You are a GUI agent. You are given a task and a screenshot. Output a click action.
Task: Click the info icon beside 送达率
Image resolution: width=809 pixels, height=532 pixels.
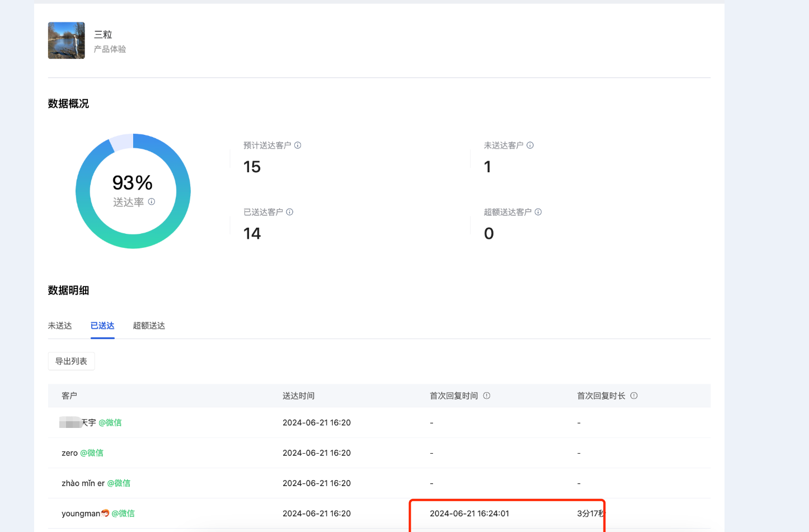152,202
